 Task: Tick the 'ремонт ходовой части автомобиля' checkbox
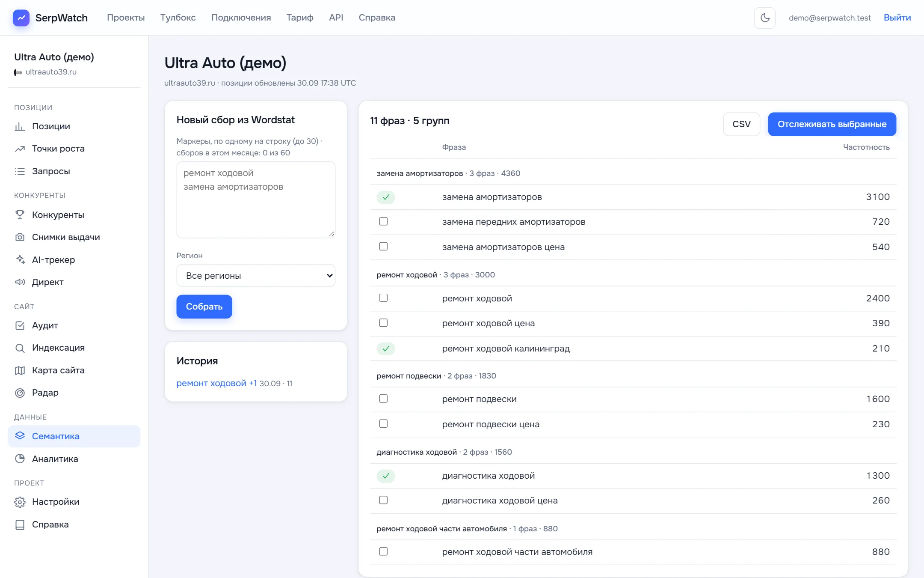pyautogui.click(x=383, y=551)
